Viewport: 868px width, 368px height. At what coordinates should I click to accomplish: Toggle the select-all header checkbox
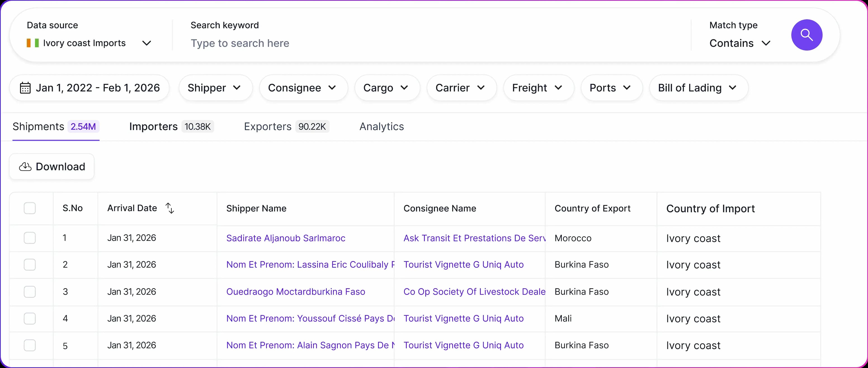point(30,208)
